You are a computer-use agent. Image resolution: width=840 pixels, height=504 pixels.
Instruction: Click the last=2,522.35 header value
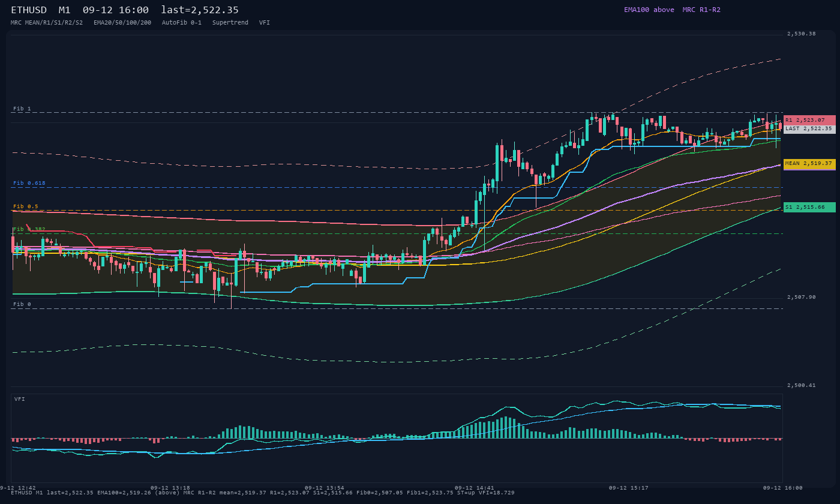pos(200,10)
